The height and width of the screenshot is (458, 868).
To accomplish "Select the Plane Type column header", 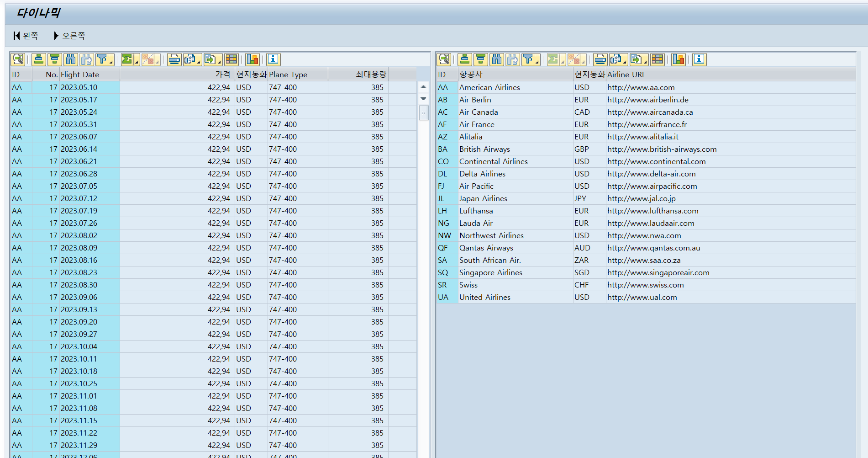I will [298, 75].
